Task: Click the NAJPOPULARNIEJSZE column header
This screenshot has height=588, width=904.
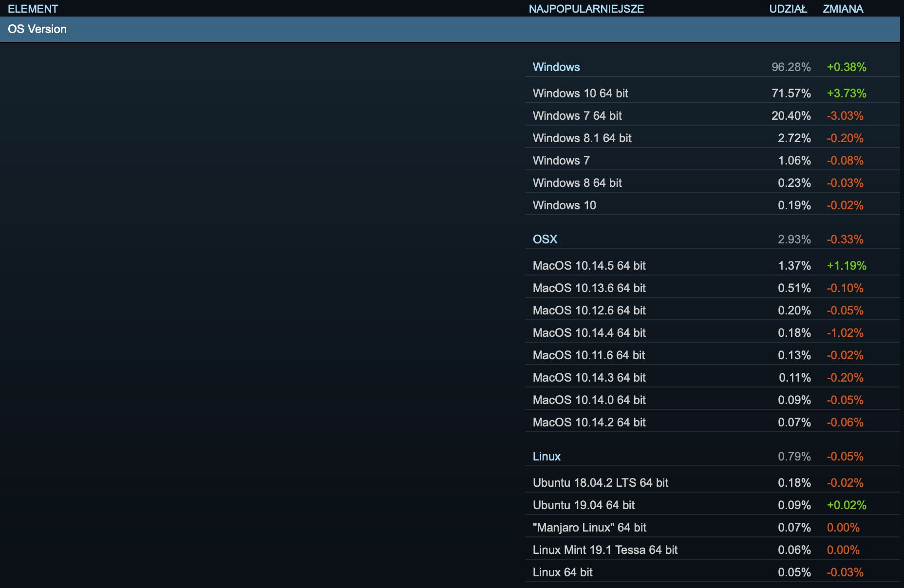Action: click(x=586, y=9)
